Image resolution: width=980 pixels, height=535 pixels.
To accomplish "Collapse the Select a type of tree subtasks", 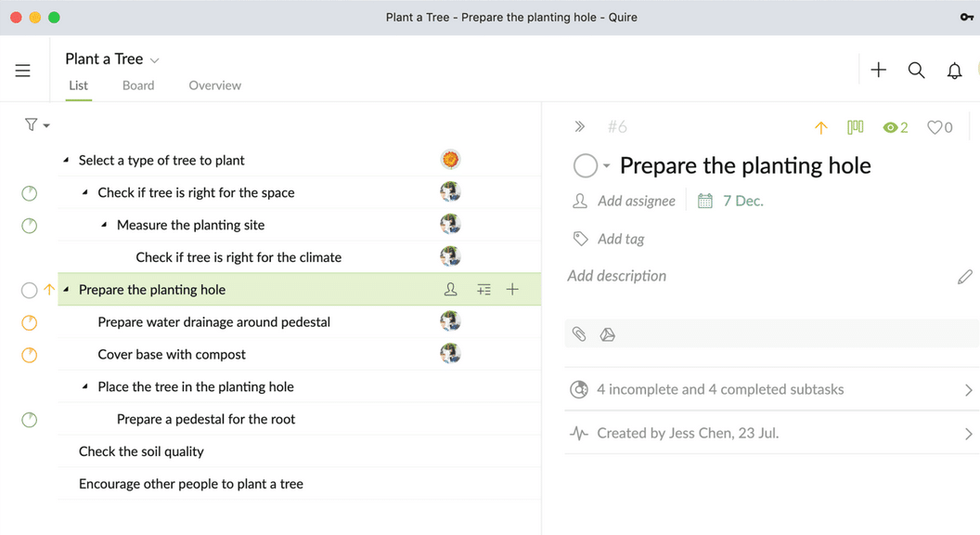I will tap(66, 160).
